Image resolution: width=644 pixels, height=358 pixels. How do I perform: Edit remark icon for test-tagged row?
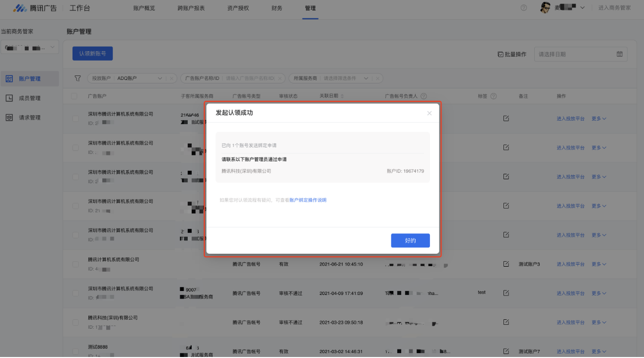(x=506, y=293)
